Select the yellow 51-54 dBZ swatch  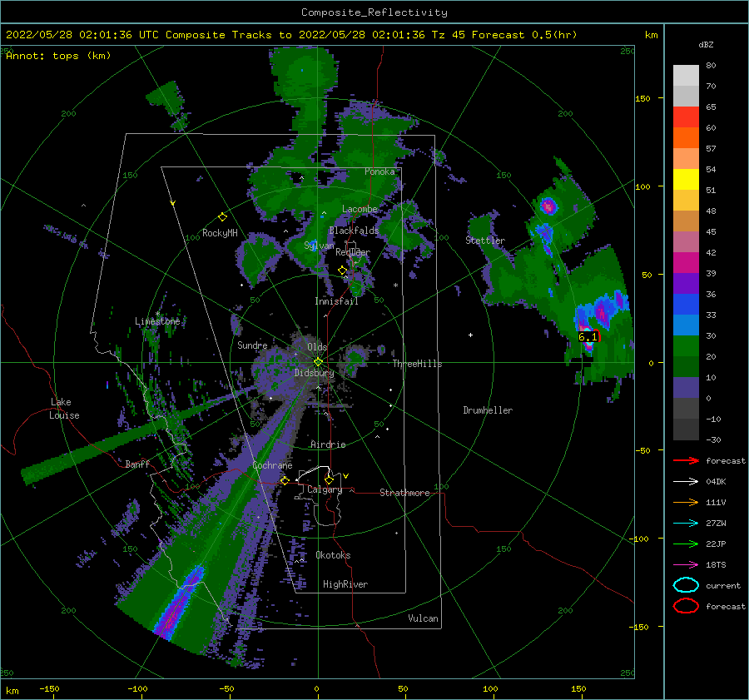(x=686, y=180)
